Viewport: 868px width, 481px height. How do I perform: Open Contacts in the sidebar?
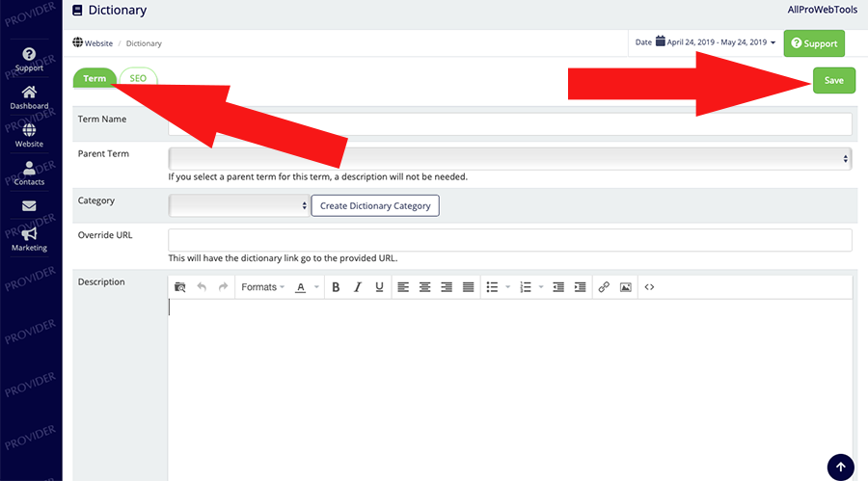coord(29,174)
